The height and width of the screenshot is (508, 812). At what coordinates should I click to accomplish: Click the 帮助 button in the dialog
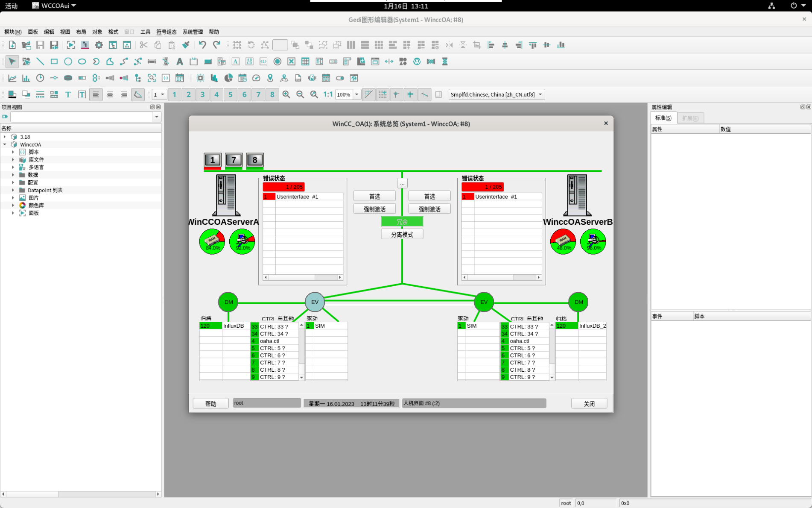point(210,403)
